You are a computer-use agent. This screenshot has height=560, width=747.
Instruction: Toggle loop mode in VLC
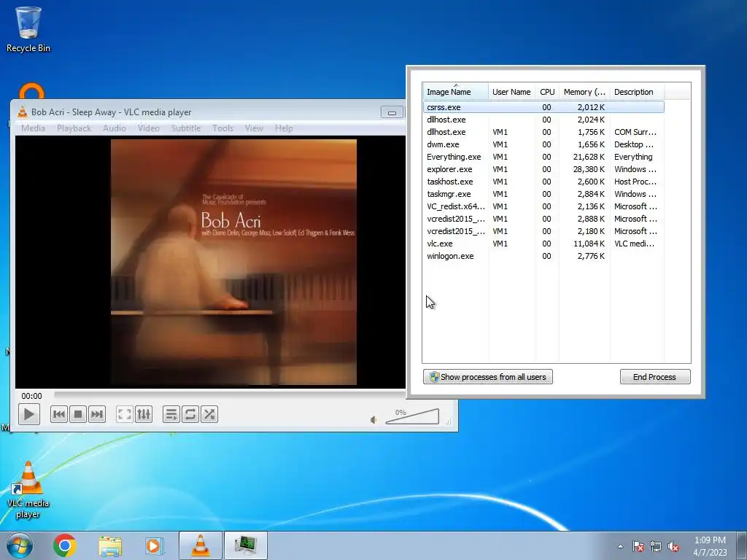(x=190, y=414)
